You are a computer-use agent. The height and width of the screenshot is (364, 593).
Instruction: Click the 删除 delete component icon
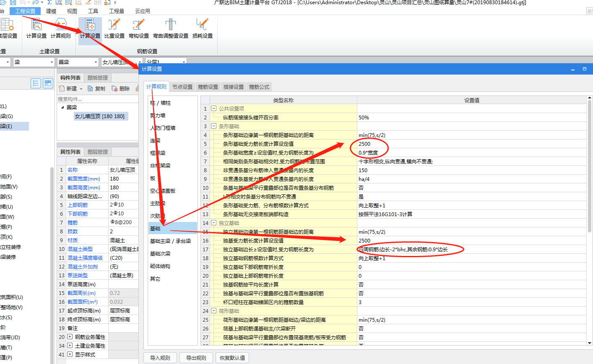tap(114, 88)
